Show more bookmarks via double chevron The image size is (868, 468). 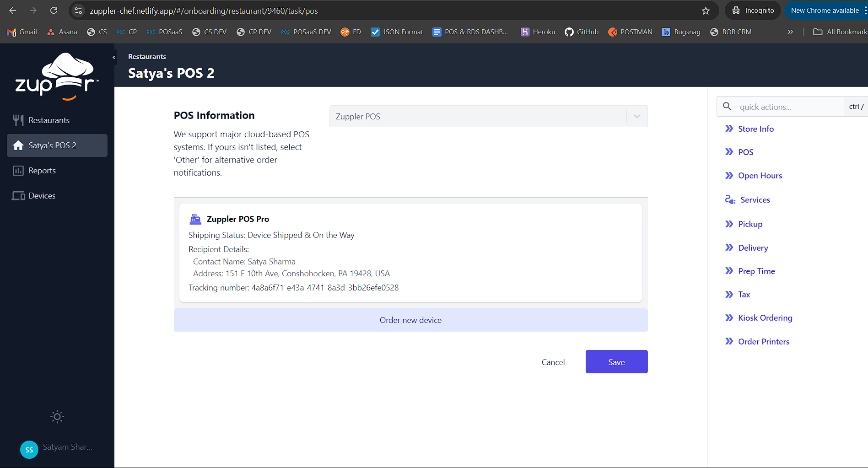click(x=790, y=32)
